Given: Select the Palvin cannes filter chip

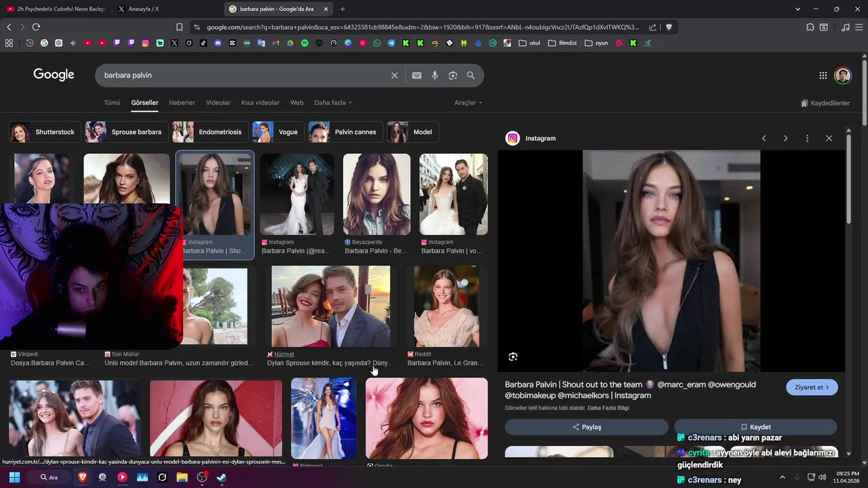Looking at the screenshot, I should pos(344,132).
